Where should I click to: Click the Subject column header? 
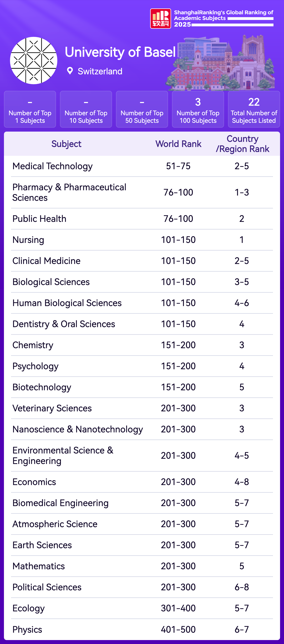pos(66,144)
